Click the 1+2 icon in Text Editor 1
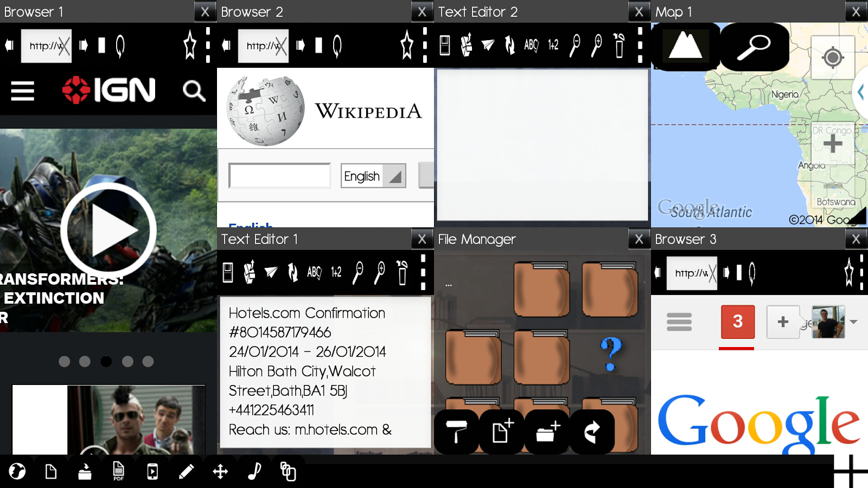This screenshot has width=868, height=488. (x=336, y=272)
